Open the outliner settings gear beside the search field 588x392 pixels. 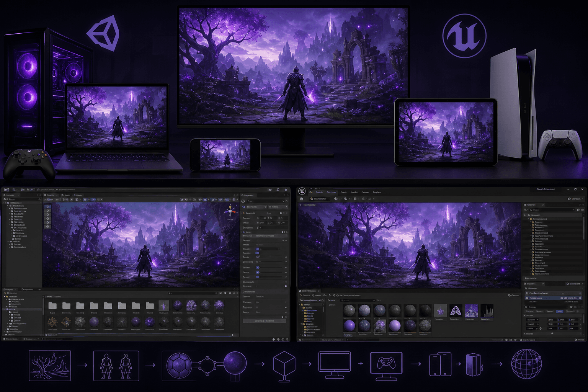[x=583, y=210]
